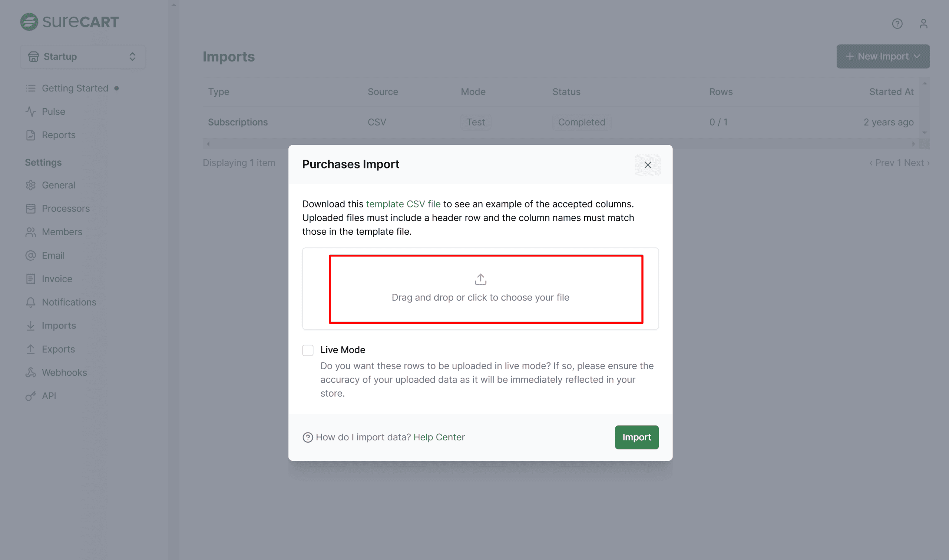The height and width of the screenshot is (560, 949).
Task: Open Pulse in the sidebar
Action: coord(53,112)
